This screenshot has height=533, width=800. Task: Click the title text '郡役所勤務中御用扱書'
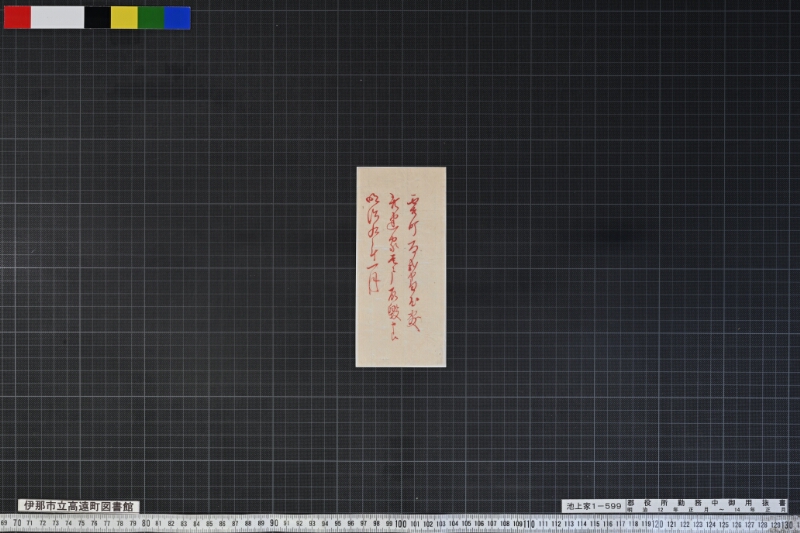(x=707, y=503)
